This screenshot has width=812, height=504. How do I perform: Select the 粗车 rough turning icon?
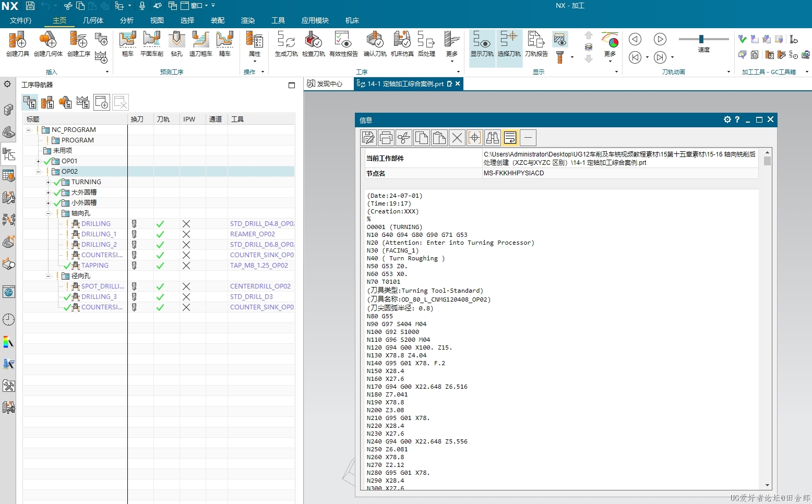(128, 44)
